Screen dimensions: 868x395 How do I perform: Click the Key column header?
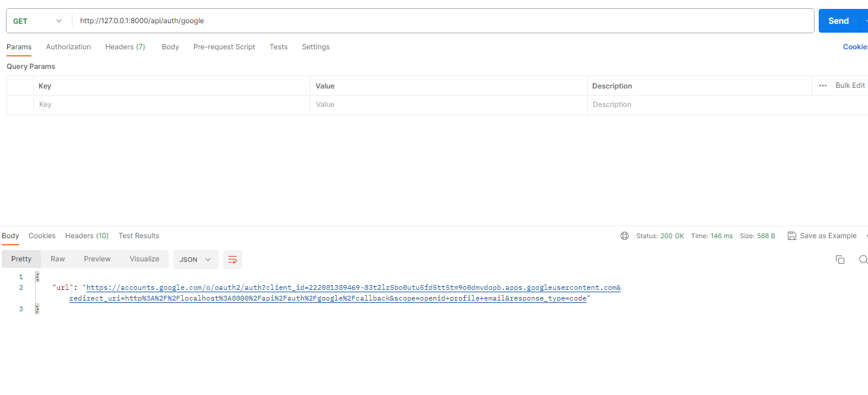click(x=45, y=86)
